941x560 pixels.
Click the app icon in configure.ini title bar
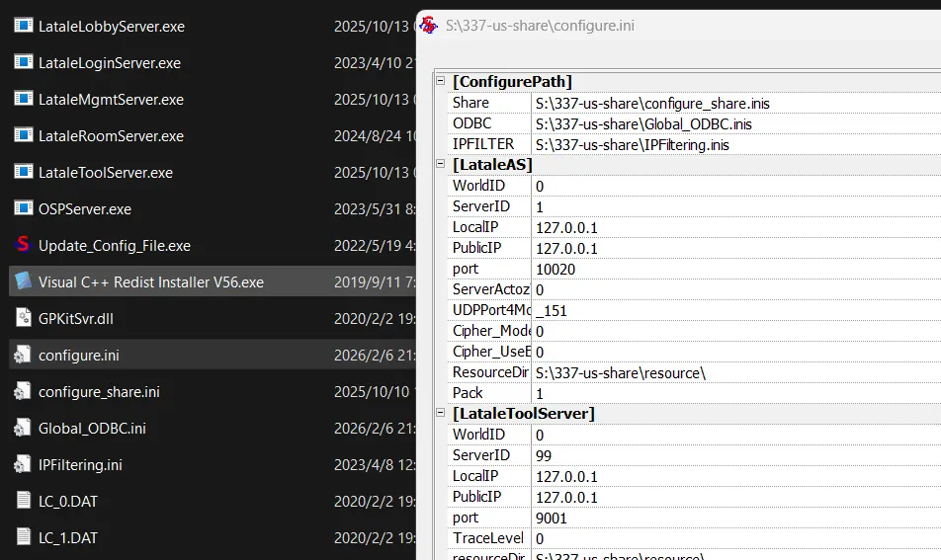pyautogui.click(x=430, y=26)
